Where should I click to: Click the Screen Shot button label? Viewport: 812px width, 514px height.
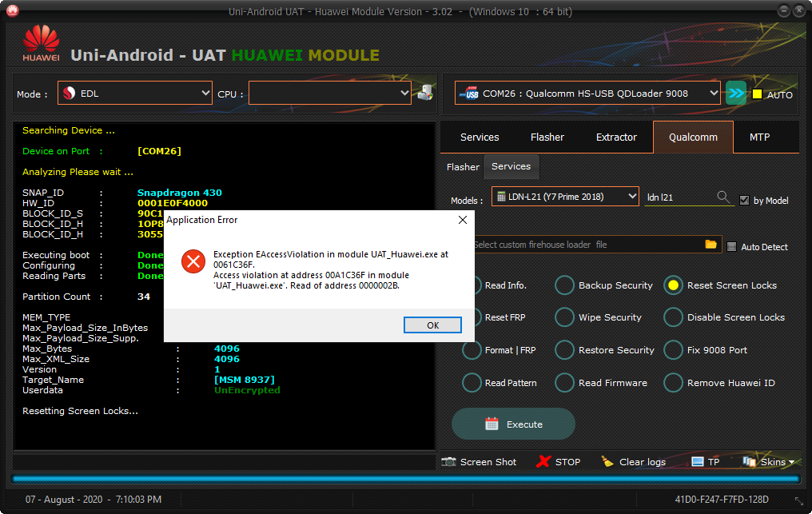coord(488,462)
